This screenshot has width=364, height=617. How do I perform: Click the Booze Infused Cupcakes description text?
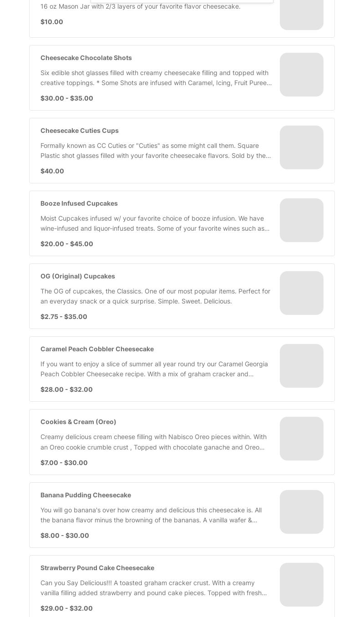[155, 223]
